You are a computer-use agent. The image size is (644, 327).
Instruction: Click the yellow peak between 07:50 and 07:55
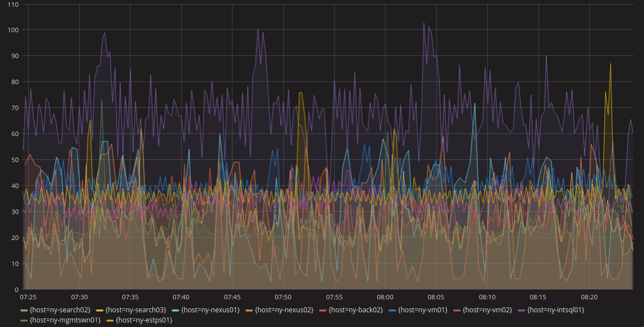301,93
